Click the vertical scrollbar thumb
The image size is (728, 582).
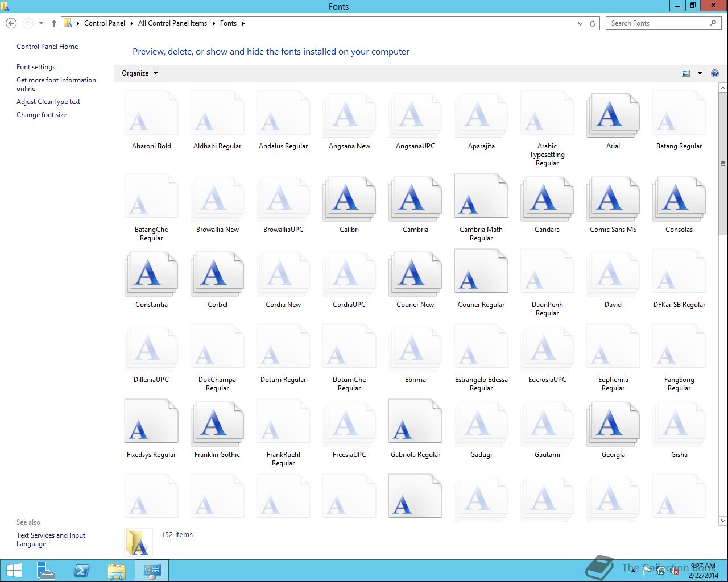[x=723, y=164]
